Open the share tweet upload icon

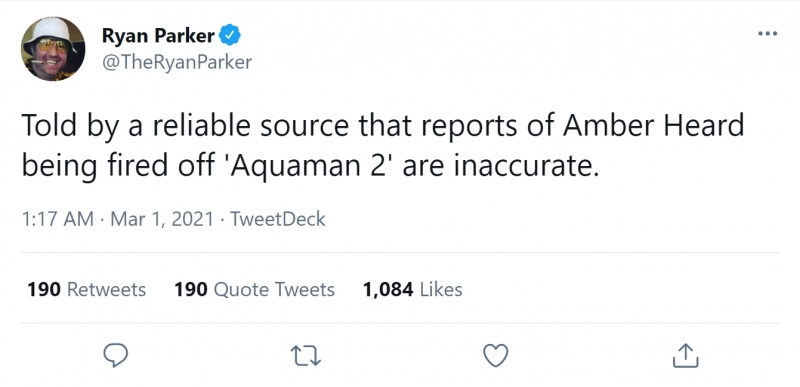point(685,355)
